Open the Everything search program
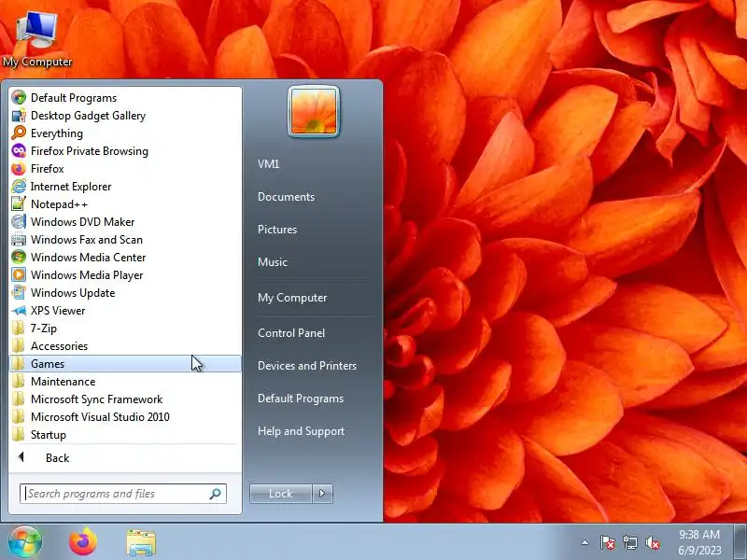Viewport: 747px width, 560px height. coord(125,133)
